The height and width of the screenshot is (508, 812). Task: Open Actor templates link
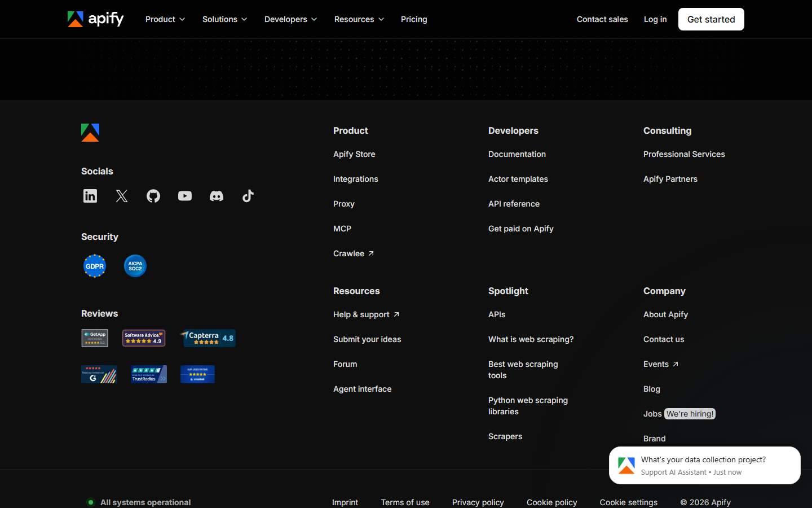point(518,179)
